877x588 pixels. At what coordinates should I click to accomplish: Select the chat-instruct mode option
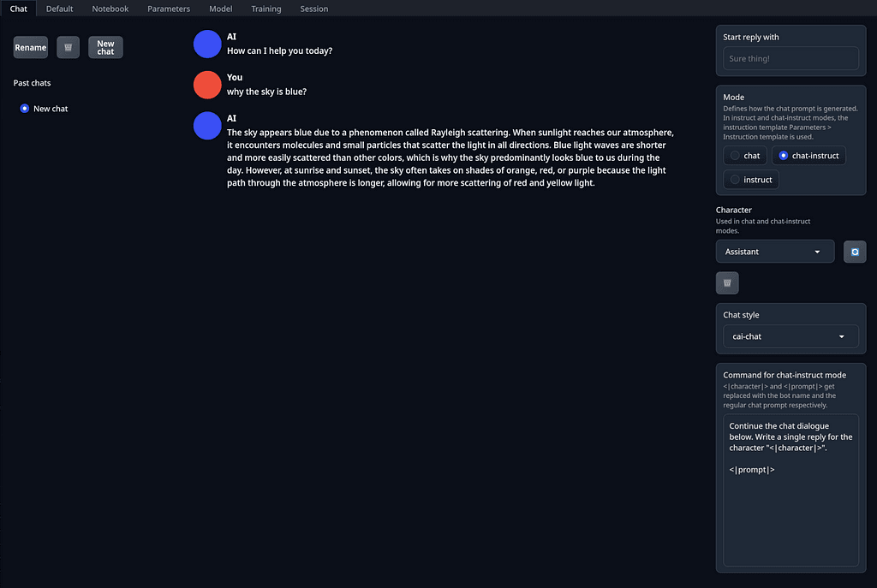(x=808, y=156)
